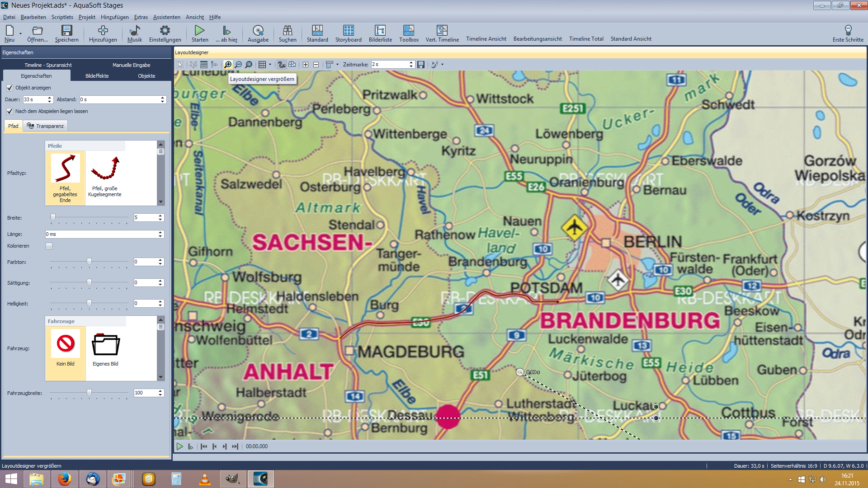Zoom out in the layout designer
Screen dimensions: 868x488
click(238, 65)
